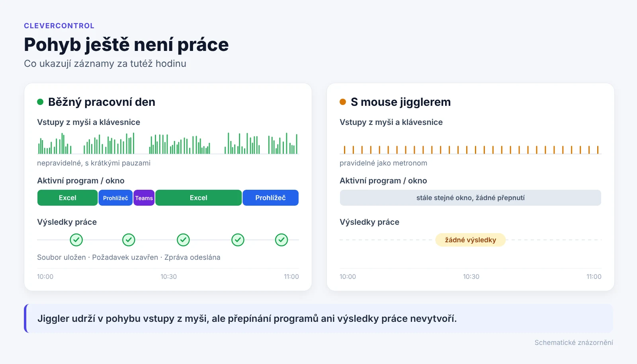Click the 'S mouse jigglerem' card title

pos(401,102)
